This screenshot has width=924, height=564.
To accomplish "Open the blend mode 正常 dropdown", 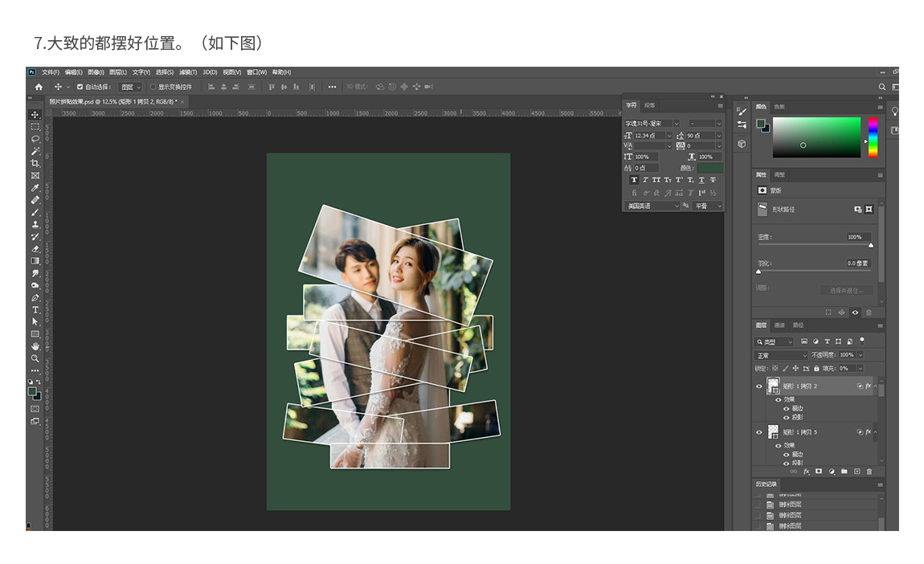I will (780, 355).
